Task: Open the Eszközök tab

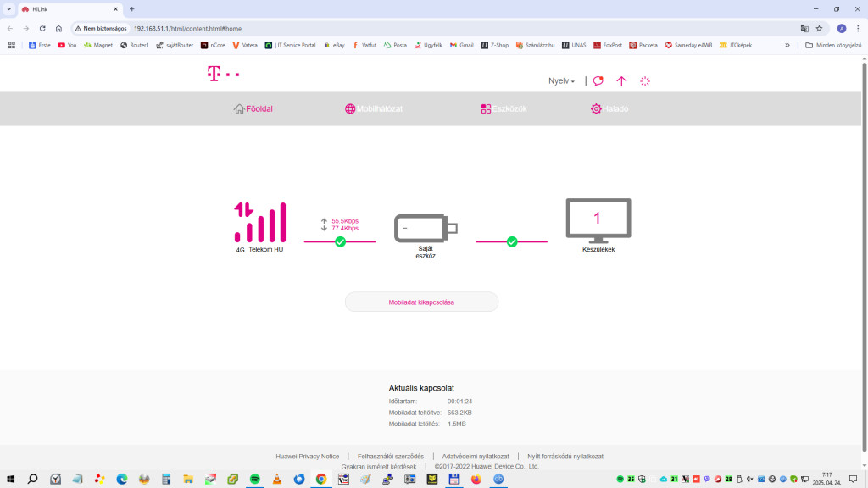Action: pyautogui.click(x=504, y=109)
